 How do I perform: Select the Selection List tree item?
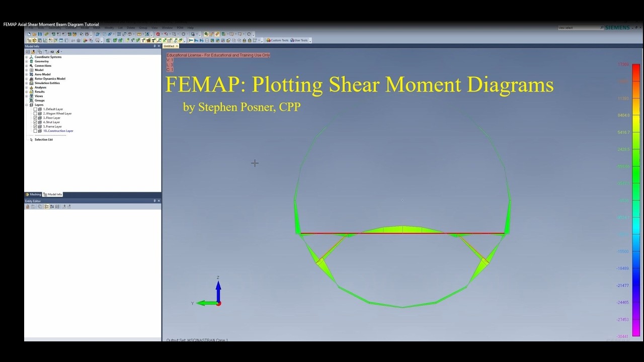(43, 140)
